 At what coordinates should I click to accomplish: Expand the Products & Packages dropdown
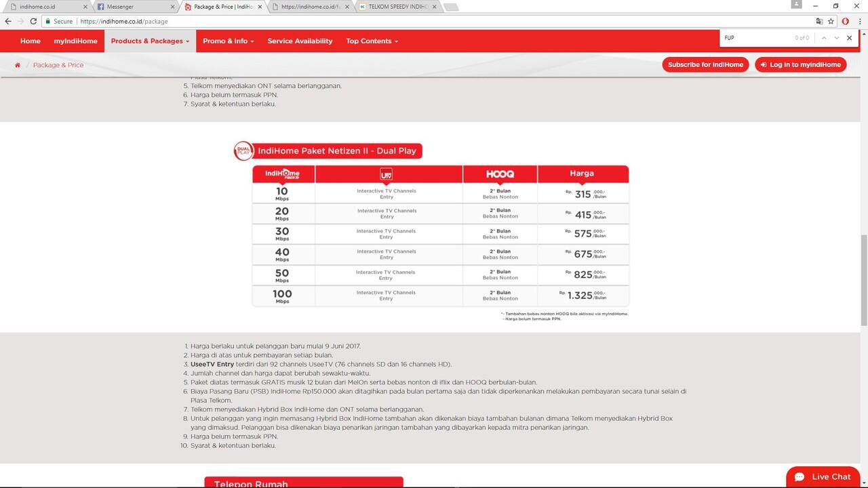pyautogui.click(x=150, y=41)
